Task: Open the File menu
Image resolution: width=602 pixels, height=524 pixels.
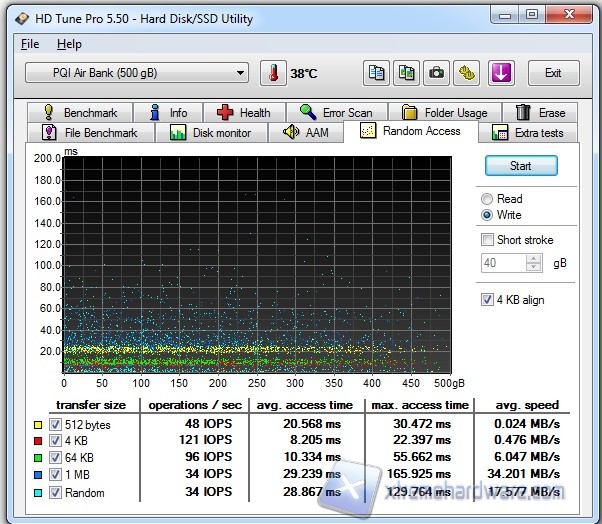Action: [30, 44]
